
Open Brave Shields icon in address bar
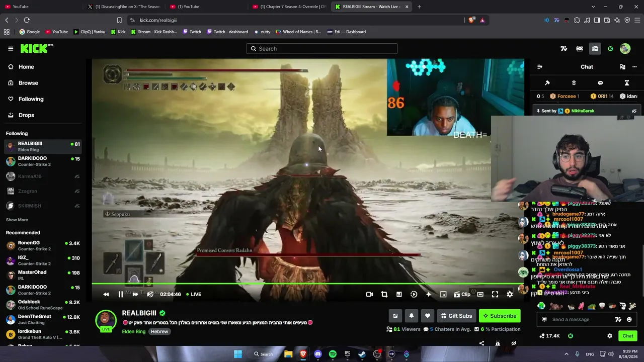coord(471,20)
